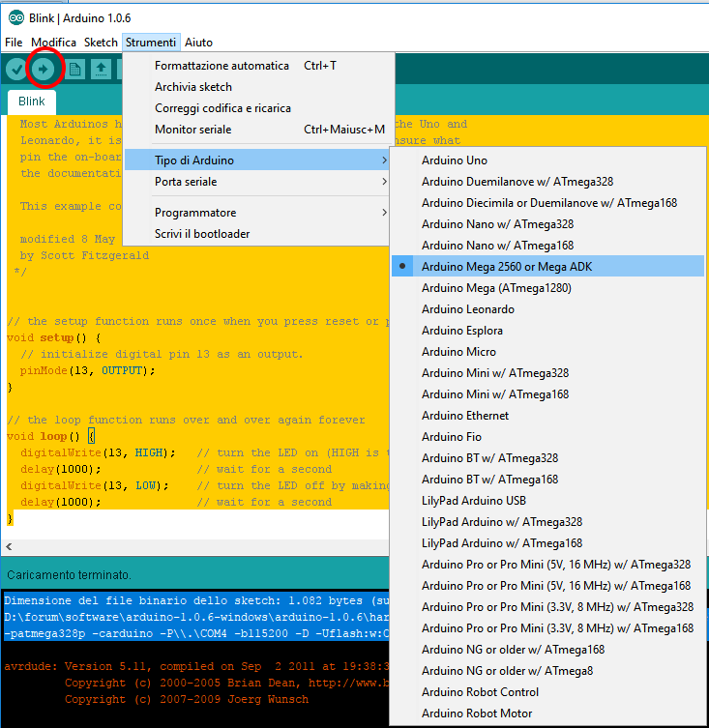Click the Arduino logo in title bar
This screenshot has height=728, width=709.
point(16,17)
